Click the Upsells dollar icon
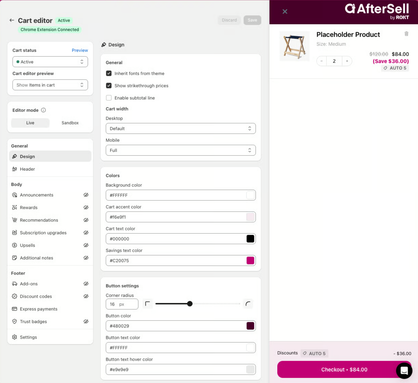 coord(14,245)
